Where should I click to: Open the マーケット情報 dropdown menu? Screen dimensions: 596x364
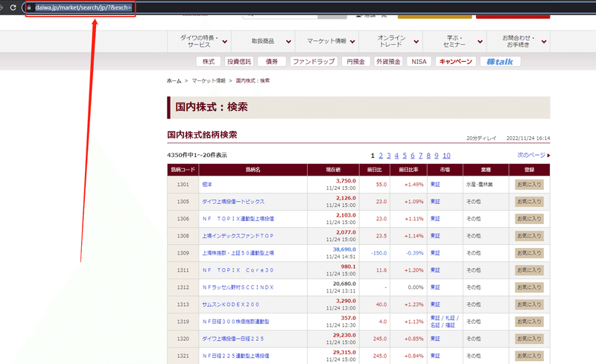point(327,41)
